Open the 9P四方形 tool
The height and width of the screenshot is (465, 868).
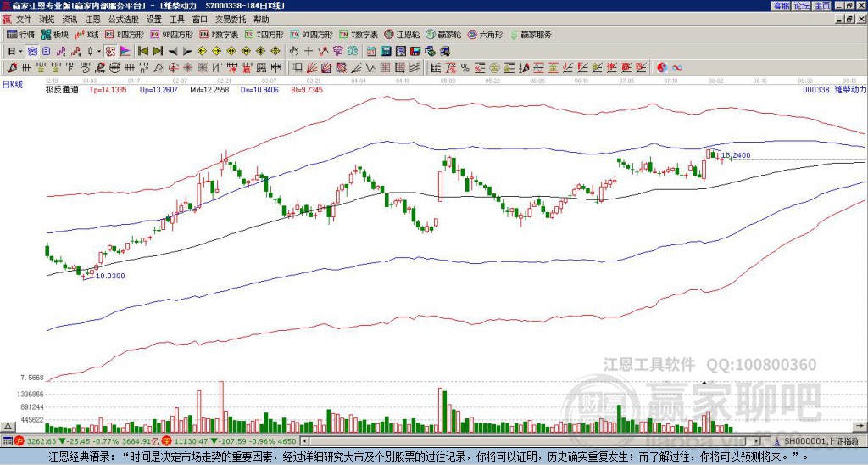(x=172, y=35)
